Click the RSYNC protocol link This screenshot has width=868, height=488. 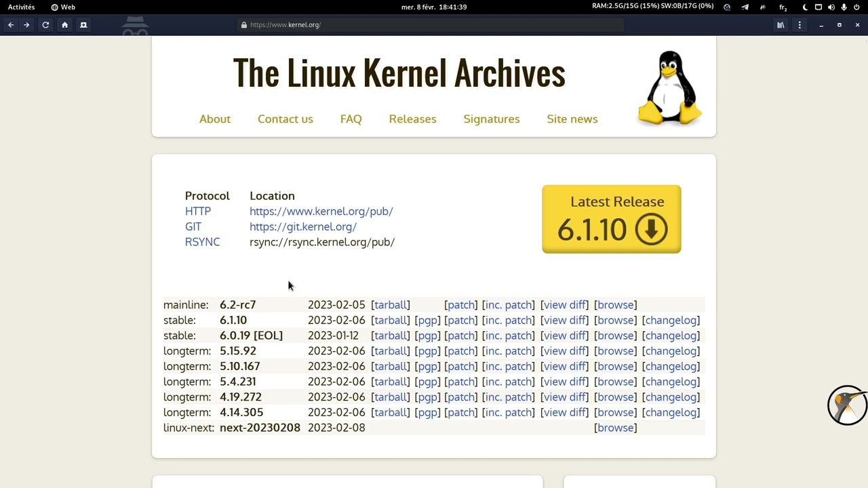tap(202, 242)
